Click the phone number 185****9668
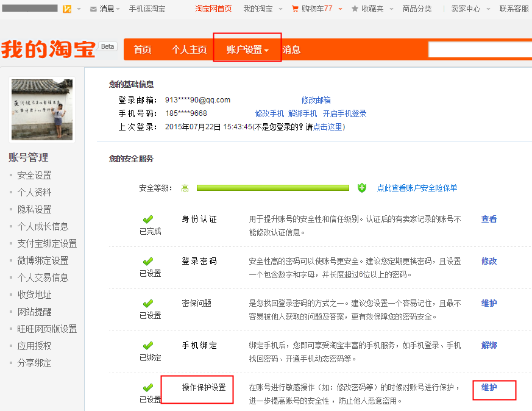Screen dimensions: 532x411 click(186, 113)
